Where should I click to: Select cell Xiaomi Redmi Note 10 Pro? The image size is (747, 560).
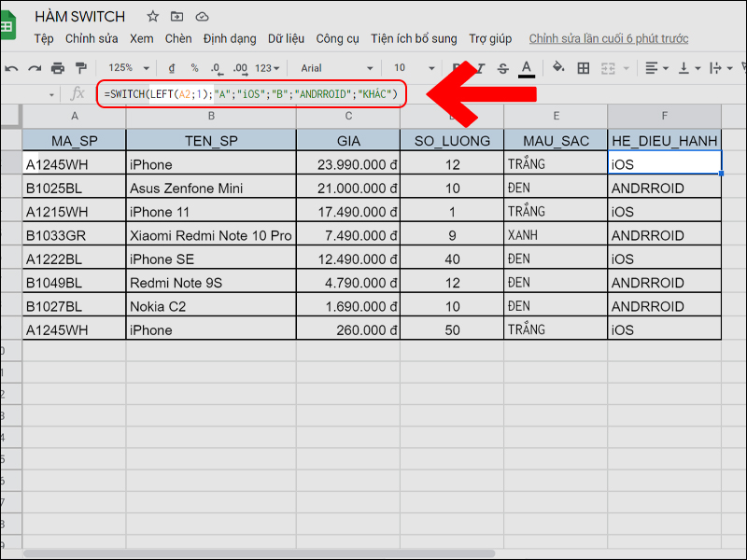[x=211, y=235]
